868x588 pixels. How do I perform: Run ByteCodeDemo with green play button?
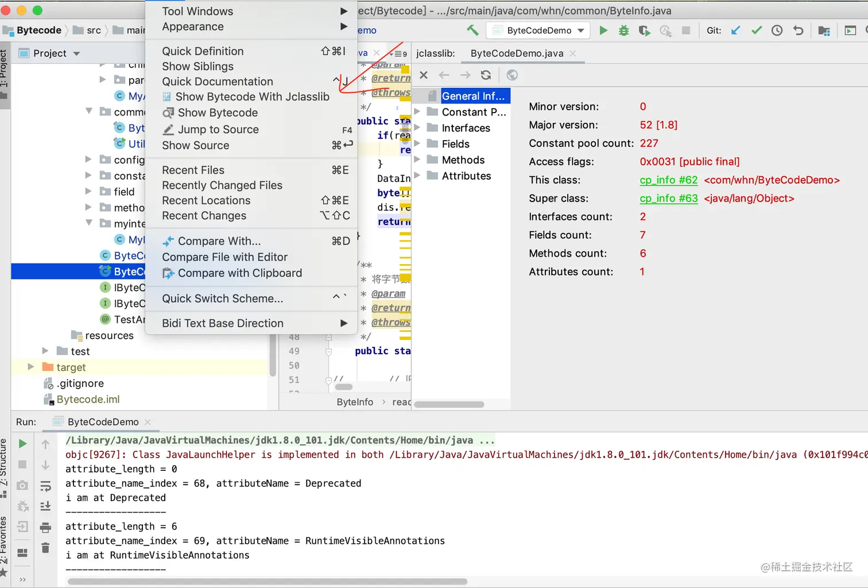[x=603, y=30]
